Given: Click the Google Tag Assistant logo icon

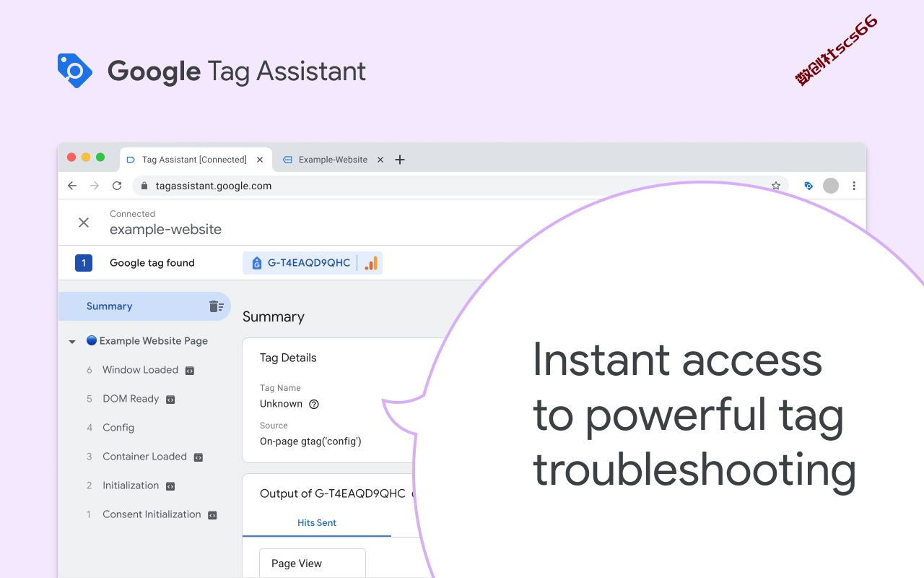Looking at the screenshot, I should [75, 71].
